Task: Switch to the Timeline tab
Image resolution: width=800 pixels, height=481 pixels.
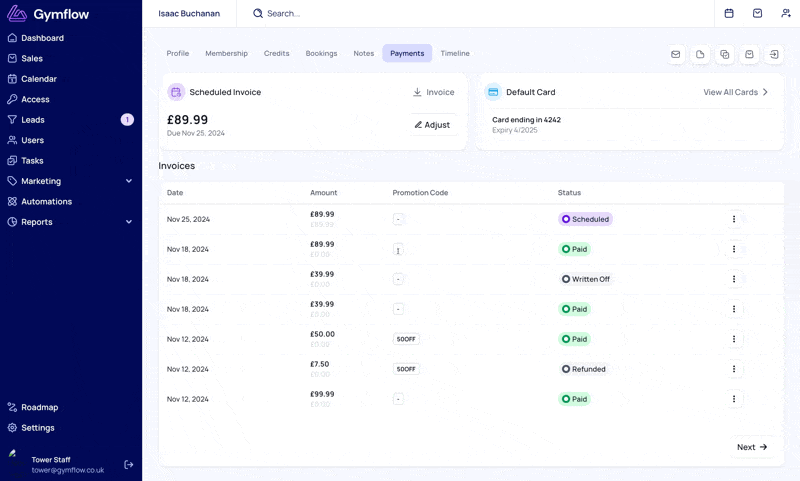Action: tap(455, 54)
